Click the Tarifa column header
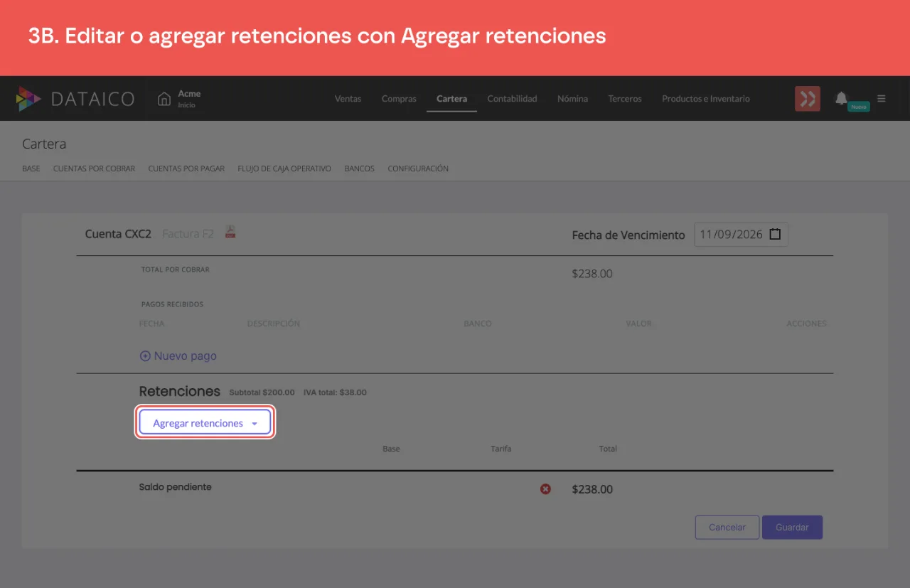Image resolution: width=910 pixels, height=588 pixels. click(500, 449)
